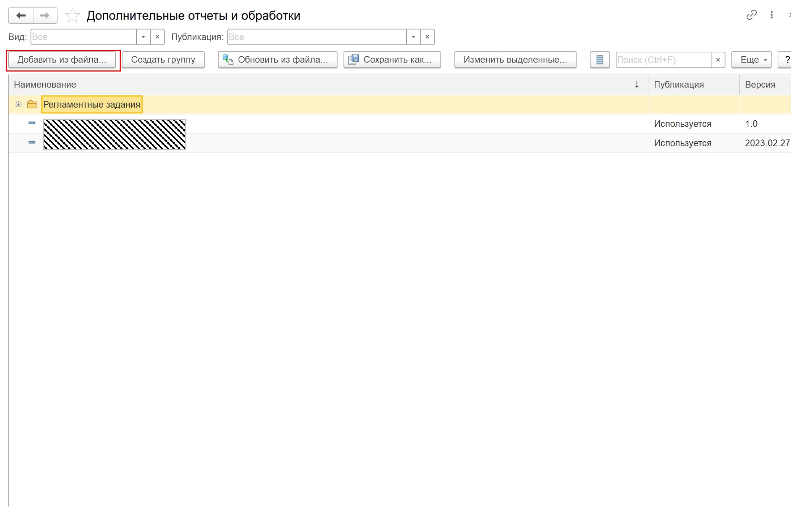Click Создать группу button

tap(163, 60)
